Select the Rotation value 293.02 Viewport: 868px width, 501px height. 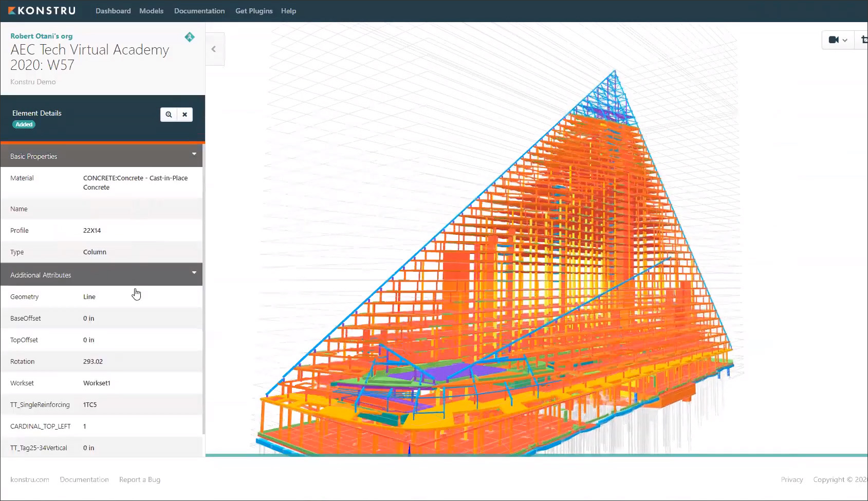93,361
